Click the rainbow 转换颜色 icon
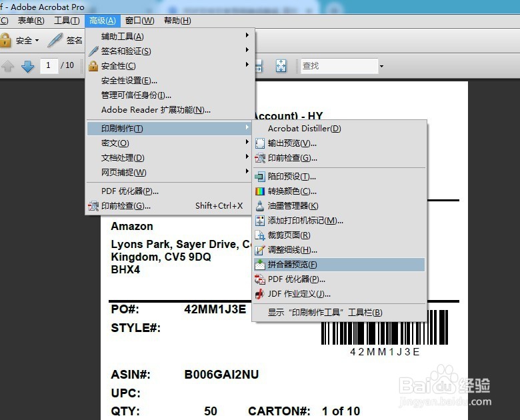This screenshot has width=520, height=420. pyautogui.click(x=260, y=191)
